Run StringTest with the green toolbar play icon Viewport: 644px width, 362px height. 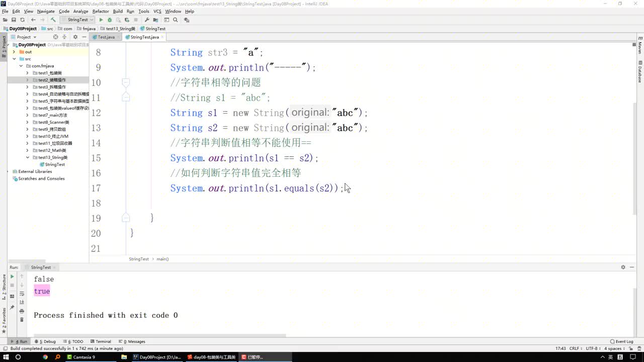pyautogui.click(x=101, y=20)
